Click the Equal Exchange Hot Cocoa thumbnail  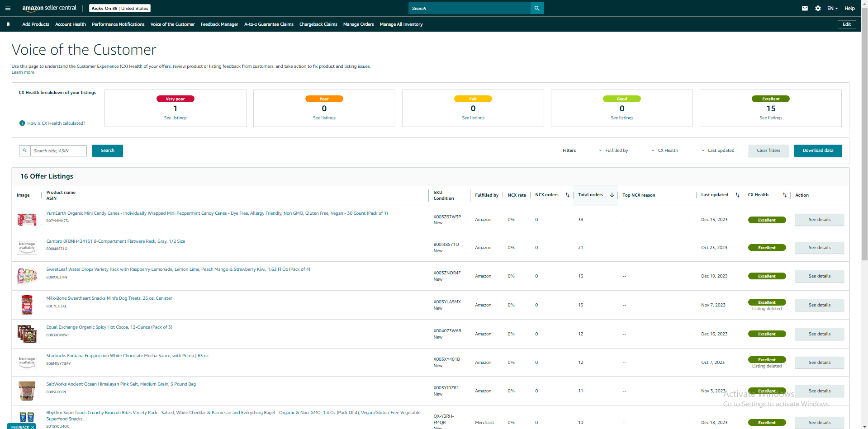pos(27,334)
